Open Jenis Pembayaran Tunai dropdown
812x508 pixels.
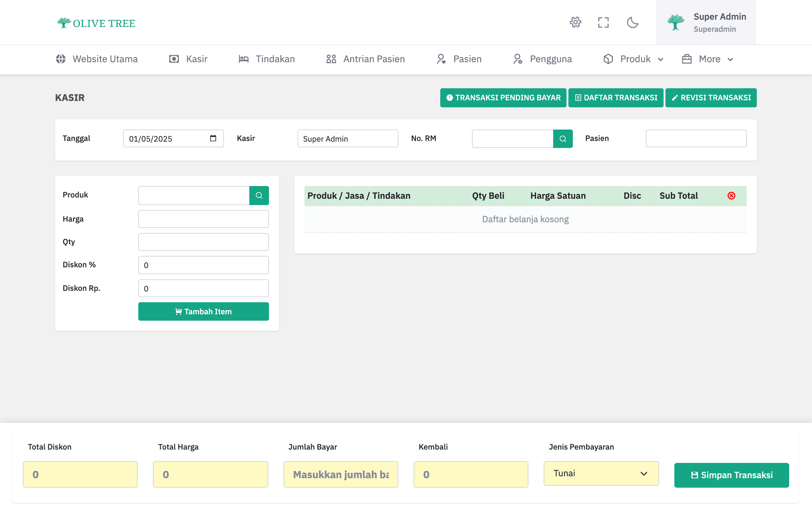click(x=601, y=473)
